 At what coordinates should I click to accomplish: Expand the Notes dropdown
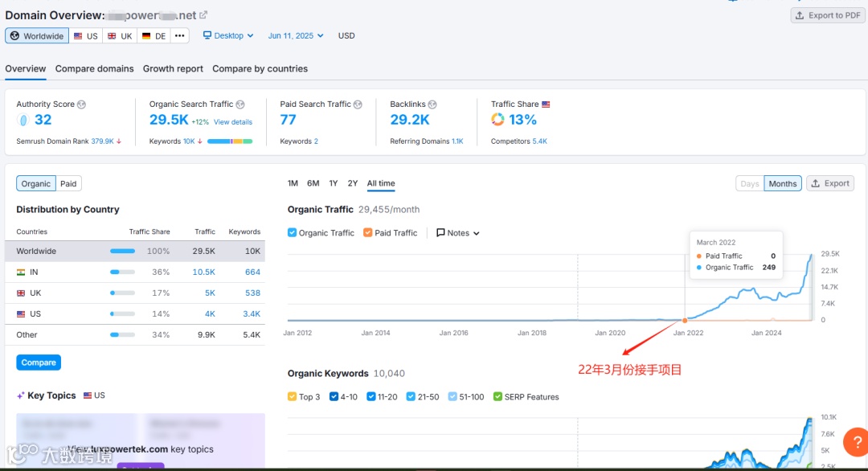(x=458, y=233)
